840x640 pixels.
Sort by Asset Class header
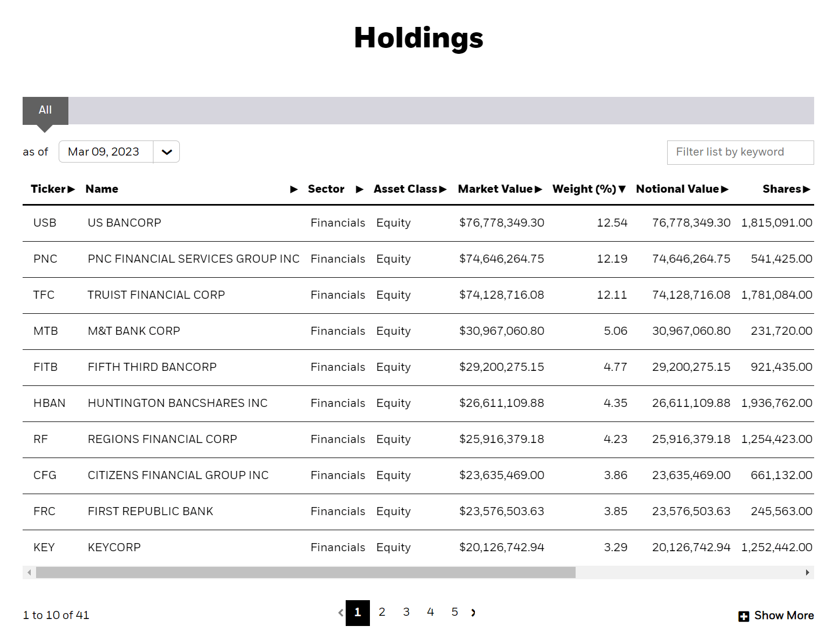(410, 189)
